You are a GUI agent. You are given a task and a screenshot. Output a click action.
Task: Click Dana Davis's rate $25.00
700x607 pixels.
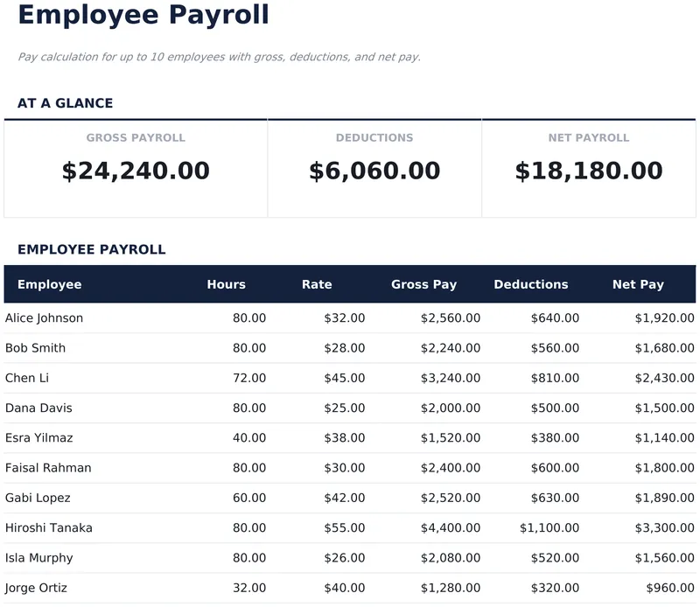pyautogui.click(x=345, y=408)
